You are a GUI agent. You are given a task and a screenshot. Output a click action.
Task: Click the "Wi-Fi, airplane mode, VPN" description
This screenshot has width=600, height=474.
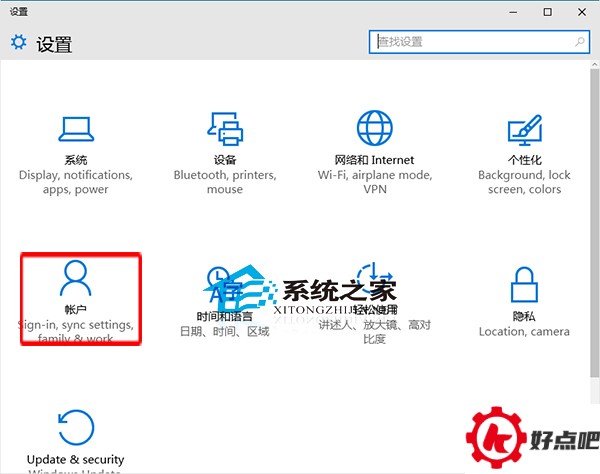point(375,182)
